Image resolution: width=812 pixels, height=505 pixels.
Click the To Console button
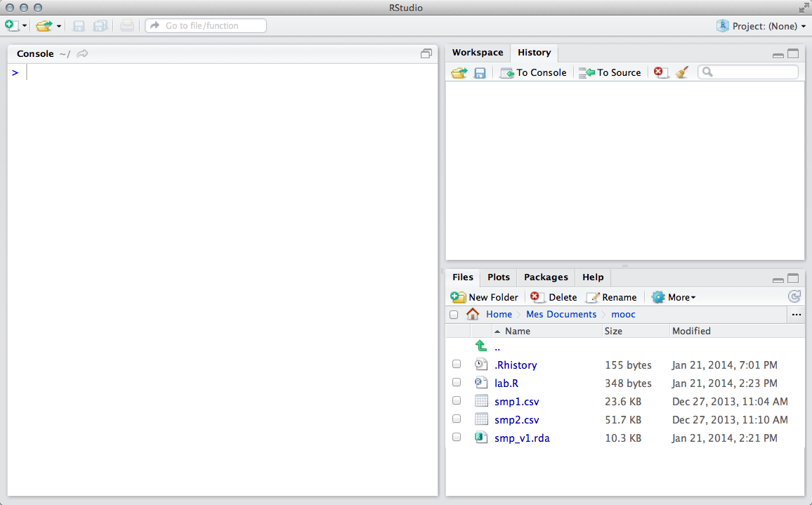pos(533,72)
